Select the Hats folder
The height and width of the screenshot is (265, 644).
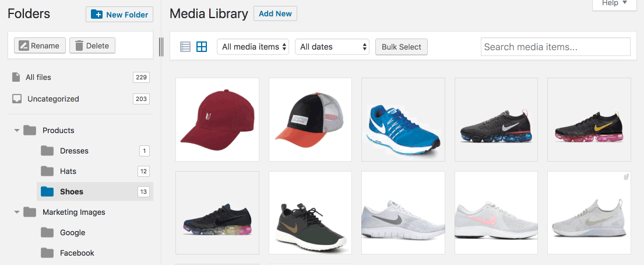68,171
